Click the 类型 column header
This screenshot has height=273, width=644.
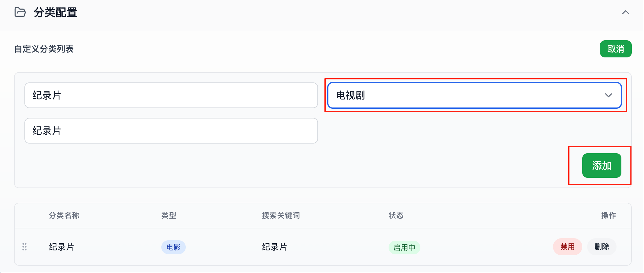coord(169,216)
